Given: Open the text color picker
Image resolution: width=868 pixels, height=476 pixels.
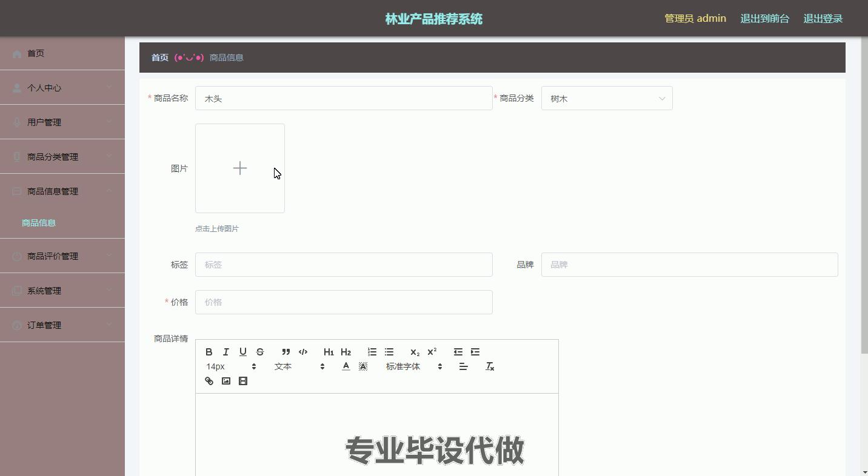Looking at the screenshot, I should 346,366.
